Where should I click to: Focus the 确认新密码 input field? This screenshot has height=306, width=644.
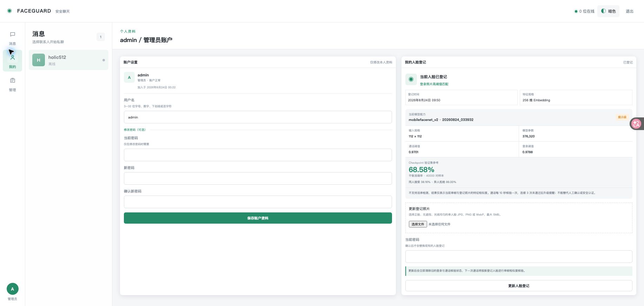pos(258,202)
